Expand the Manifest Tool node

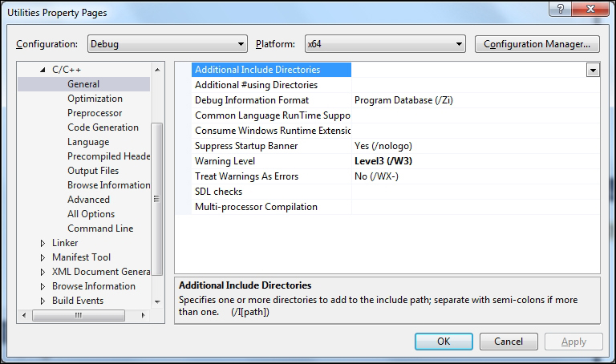pos(43,257)
